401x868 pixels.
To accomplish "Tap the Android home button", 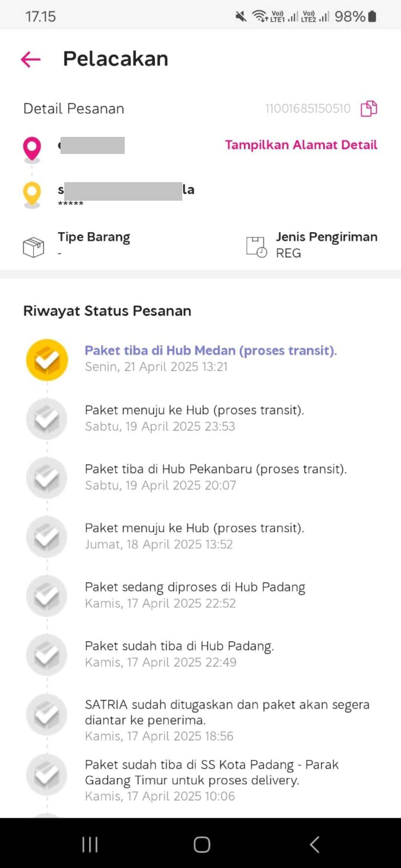I will pyautogui.click(x=202, y=845).
